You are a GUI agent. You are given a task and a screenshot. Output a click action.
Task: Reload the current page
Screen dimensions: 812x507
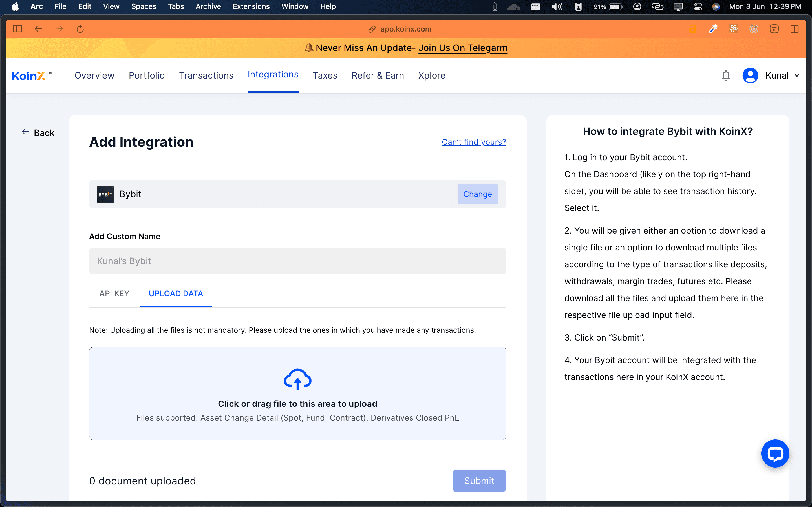pyautogui.click(x=80, y=29)
